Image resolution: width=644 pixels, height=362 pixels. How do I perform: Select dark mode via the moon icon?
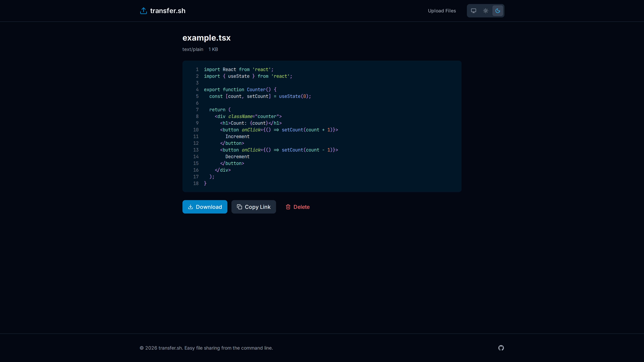click(x=497, y=11)
